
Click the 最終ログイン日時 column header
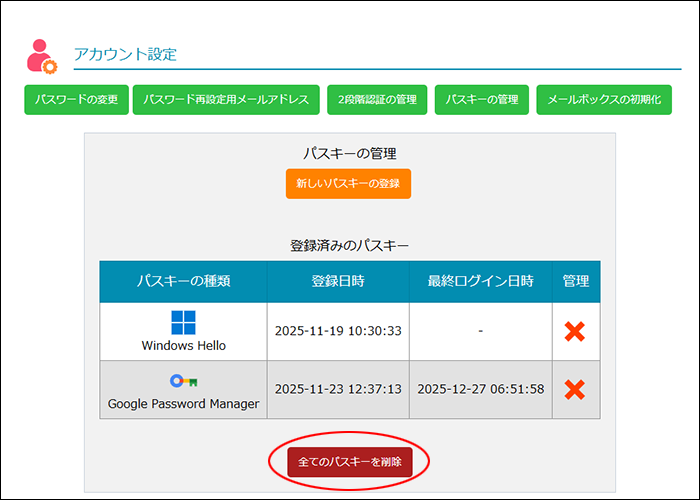[480, 281]
